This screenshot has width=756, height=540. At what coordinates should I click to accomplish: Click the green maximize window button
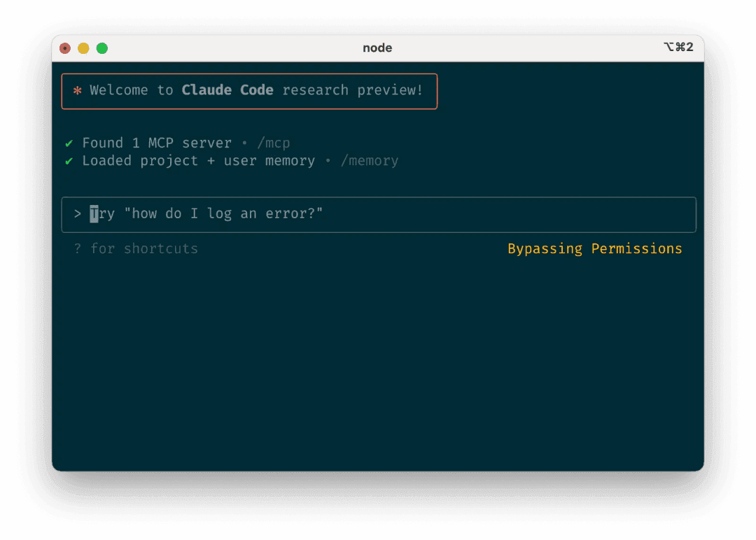pyautogui.click(x=102, y=48)
